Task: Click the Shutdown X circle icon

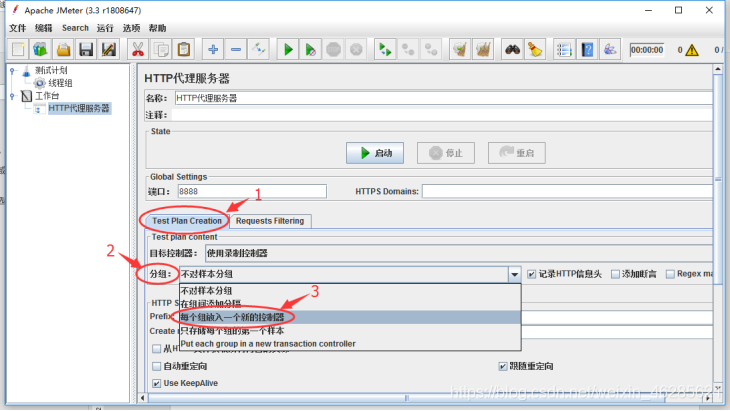Action: click(356, 49)
